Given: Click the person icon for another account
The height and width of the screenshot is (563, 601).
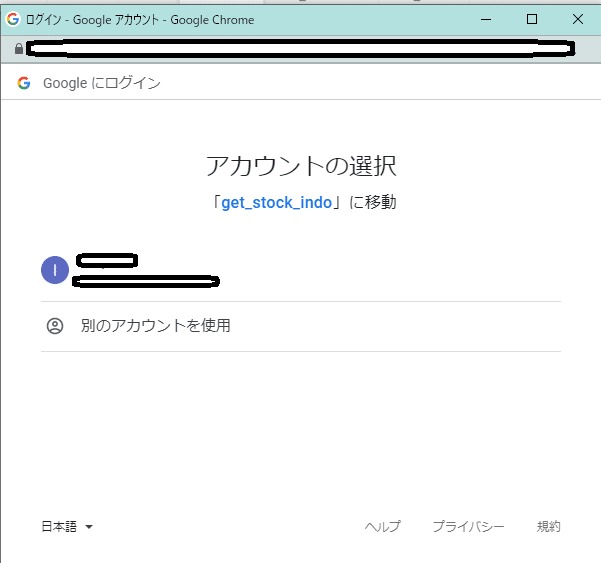Looking at the screenshot, I should point(55,326).
